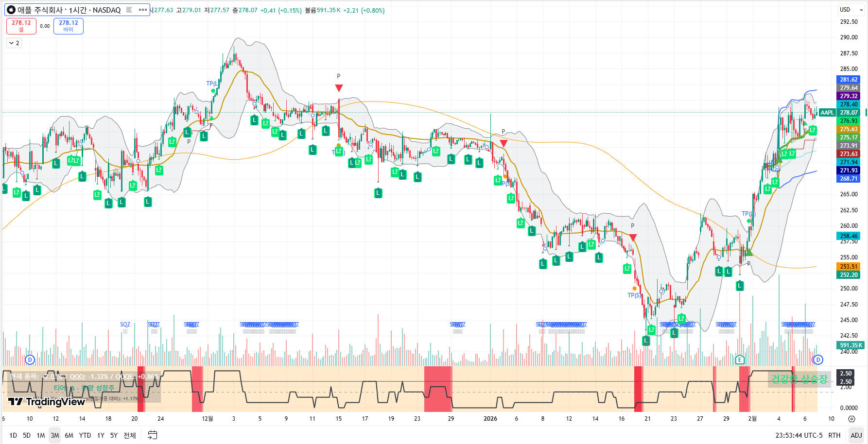Click the TP(L) label near early December
Image resolution: width=868 pixels, height=444 pixels.
pos(212,84)
